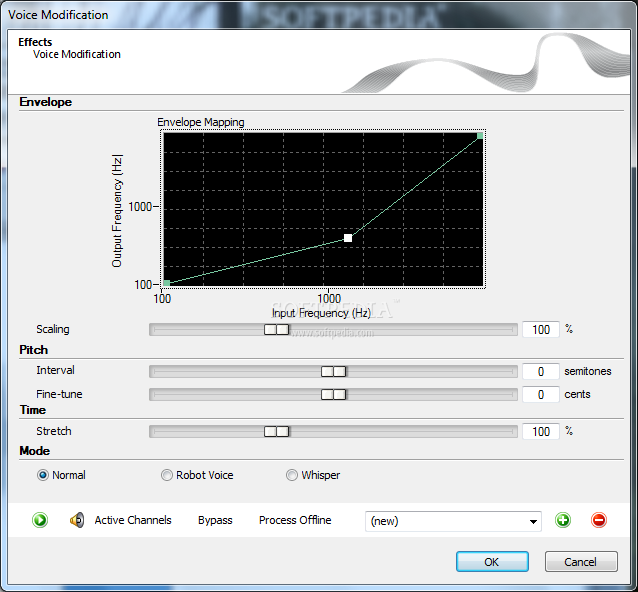Screen dimensions: 638x592
Task: Confirm with the OK button
Action: pos(492,561)
